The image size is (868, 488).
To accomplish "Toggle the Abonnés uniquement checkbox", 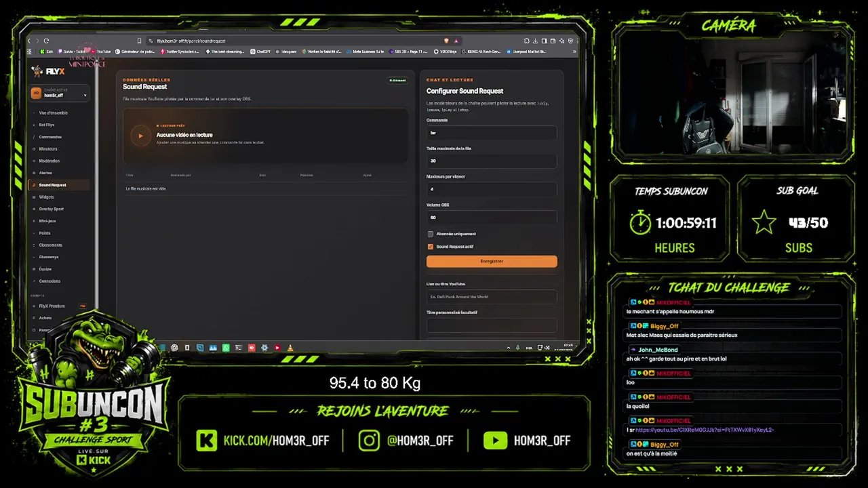I will [x=430, y=234].
